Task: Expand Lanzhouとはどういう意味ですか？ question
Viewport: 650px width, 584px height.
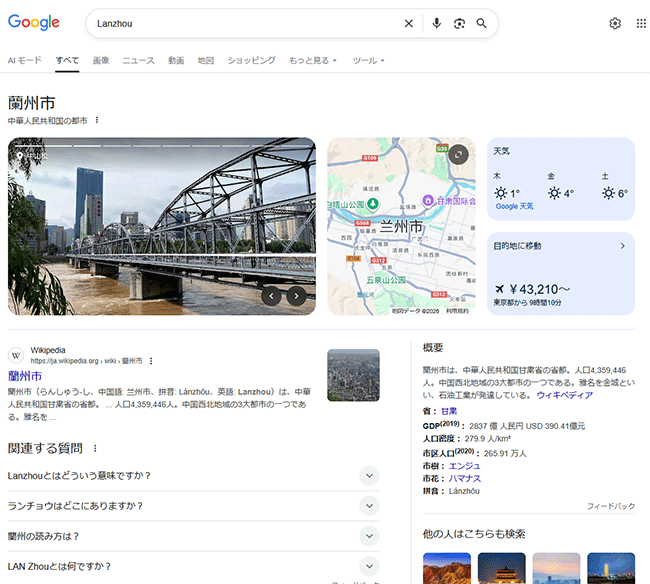Action: tap(194, 475)
